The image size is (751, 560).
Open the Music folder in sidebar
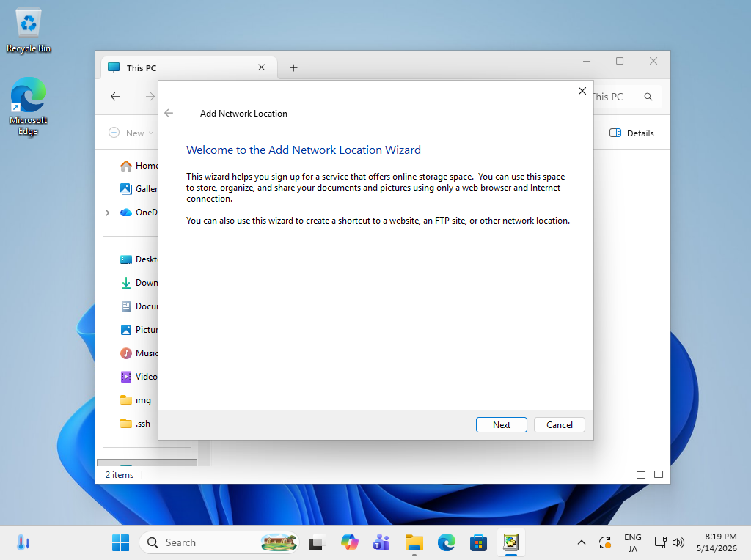[139, 353]
